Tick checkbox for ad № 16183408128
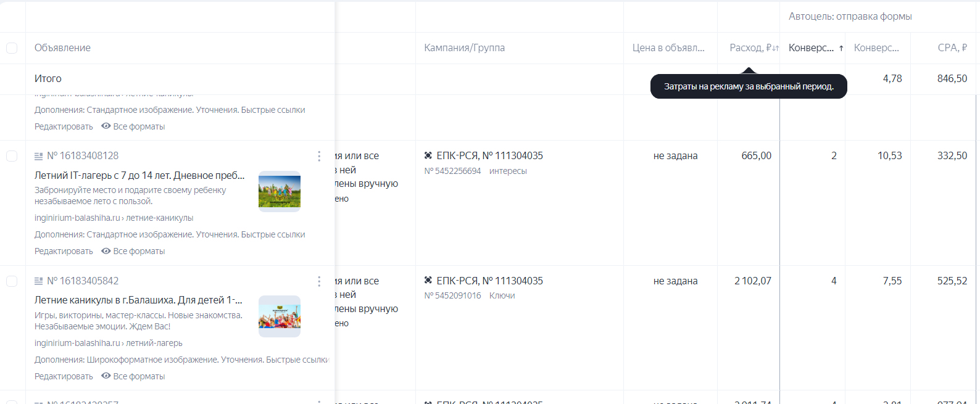 (12, 156)
